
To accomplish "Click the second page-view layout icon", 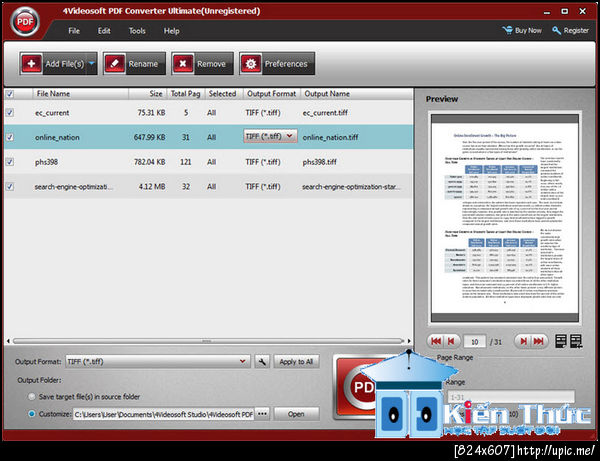I will click(x=576, y=341).
